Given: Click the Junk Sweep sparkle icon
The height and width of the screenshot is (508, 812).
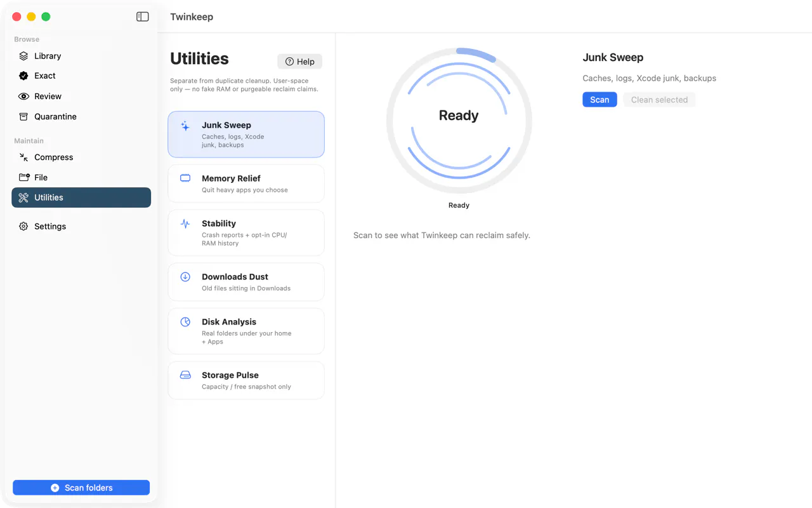Looking at the screenshot, I should [x=185, y=126].
